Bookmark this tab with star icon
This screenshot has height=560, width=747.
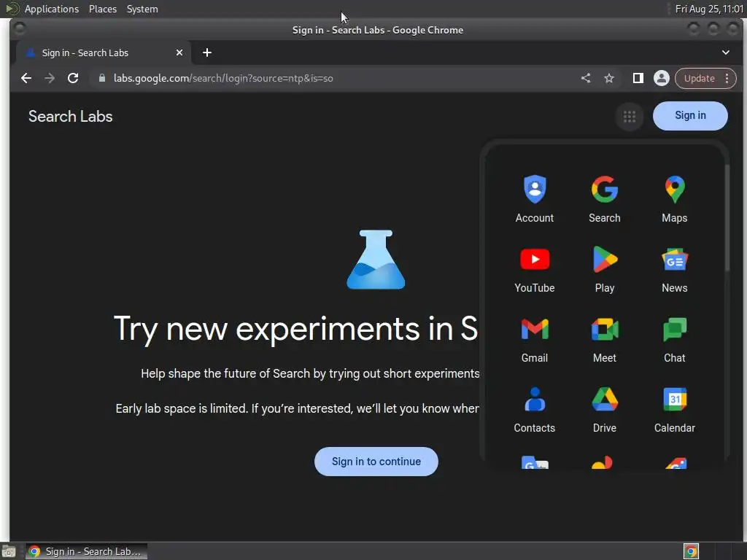[609, 78]
